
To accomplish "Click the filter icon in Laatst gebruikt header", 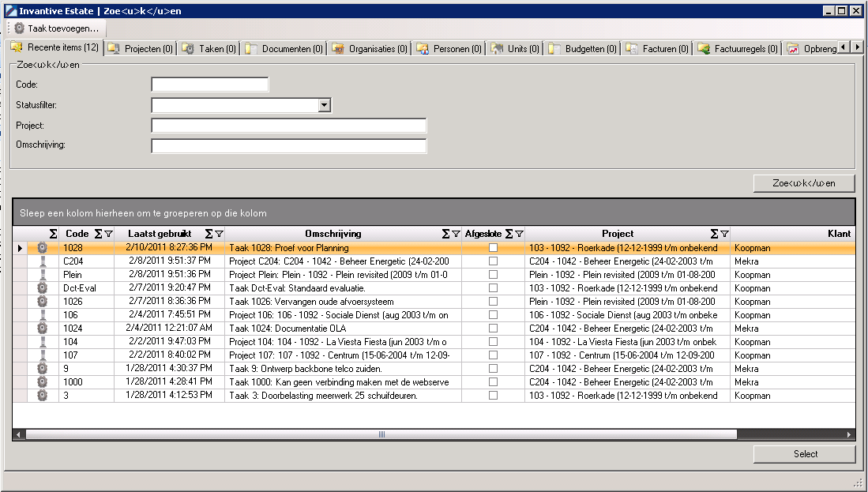I will [220, 234].
